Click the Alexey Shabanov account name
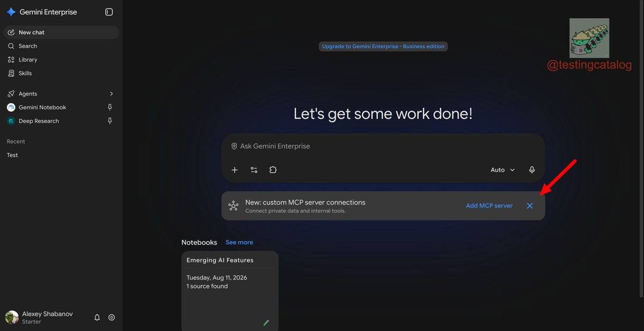 (x=47, y=314)
